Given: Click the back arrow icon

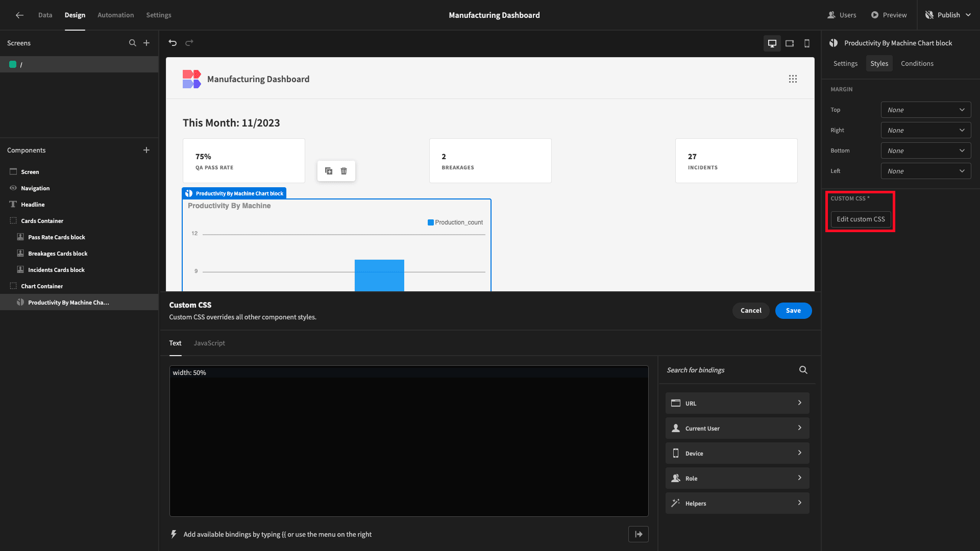Looking at the screenshot, I should 19,15.
